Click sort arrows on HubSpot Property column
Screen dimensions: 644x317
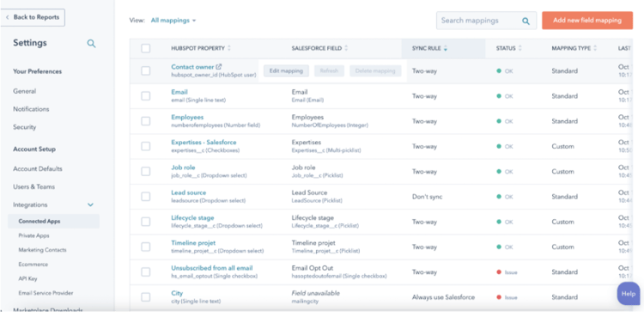click(x=229, y=48)
